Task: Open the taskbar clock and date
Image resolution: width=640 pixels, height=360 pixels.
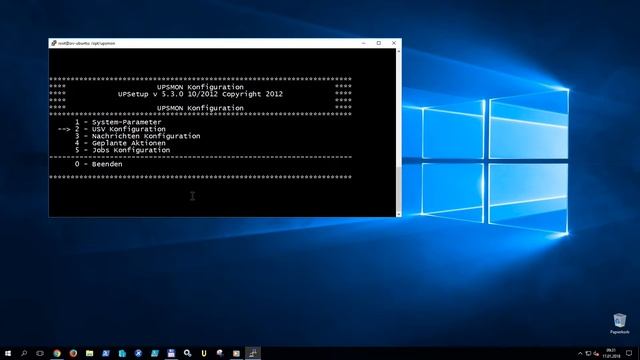Action: [x=611, y=353]
